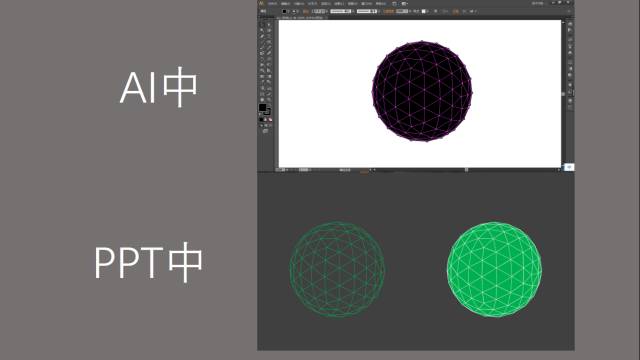Image resolution: width=640 pixels, height=360 pixels.
Task: Click the Illustrator horizontal scrollbar
Action: [x=465, y=169]
